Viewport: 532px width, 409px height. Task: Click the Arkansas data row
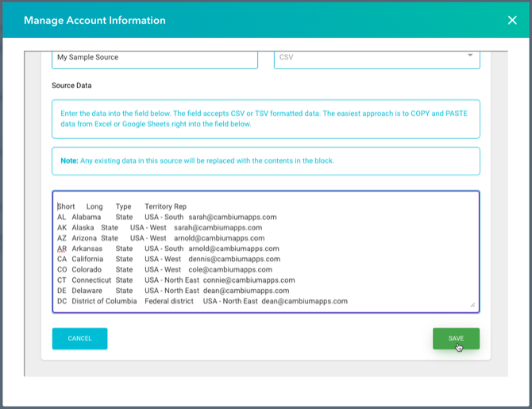tap(168, 249)
